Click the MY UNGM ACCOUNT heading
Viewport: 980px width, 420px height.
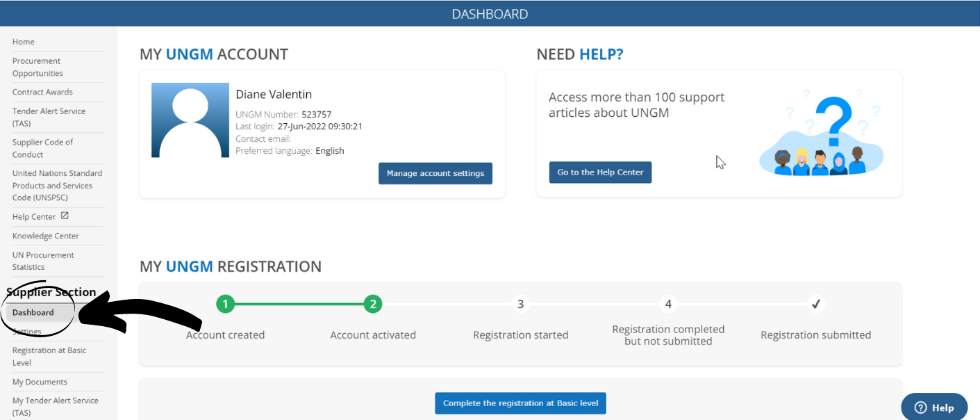214,54
